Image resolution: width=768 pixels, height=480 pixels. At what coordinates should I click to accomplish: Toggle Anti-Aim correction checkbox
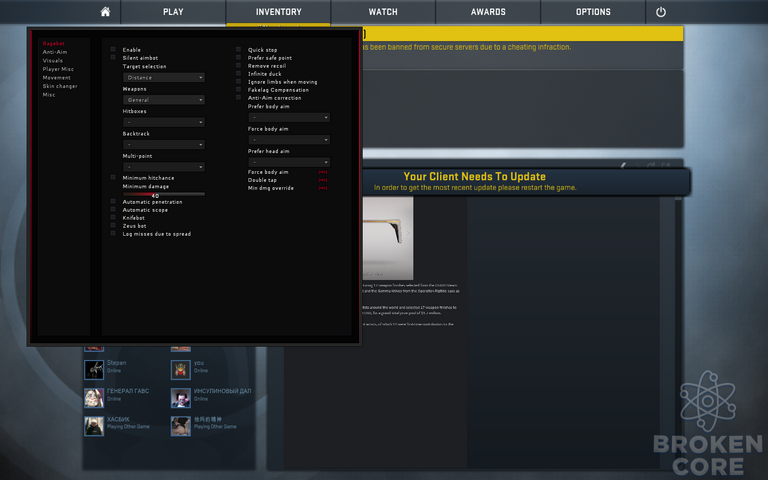(x=239, y=97)
